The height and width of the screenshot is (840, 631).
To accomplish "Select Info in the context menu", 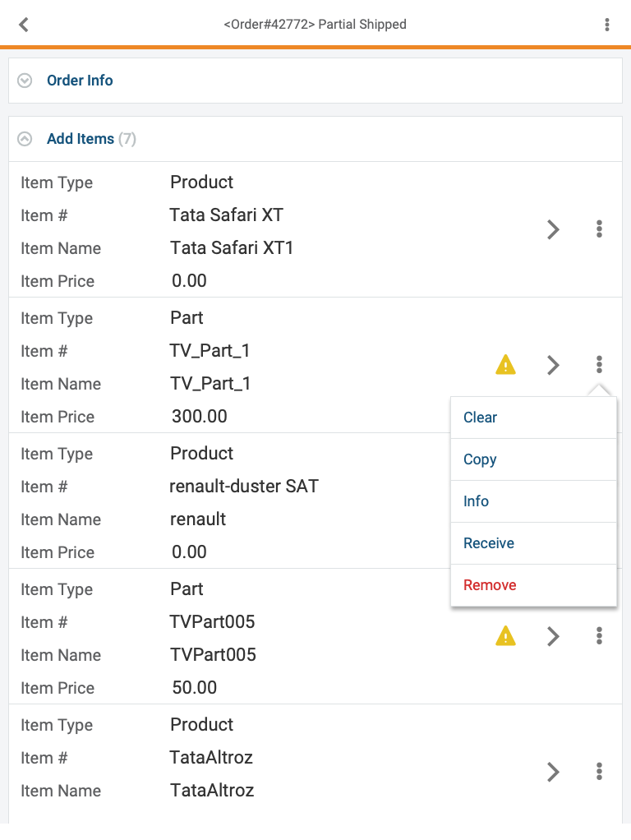I will (533, 501).
